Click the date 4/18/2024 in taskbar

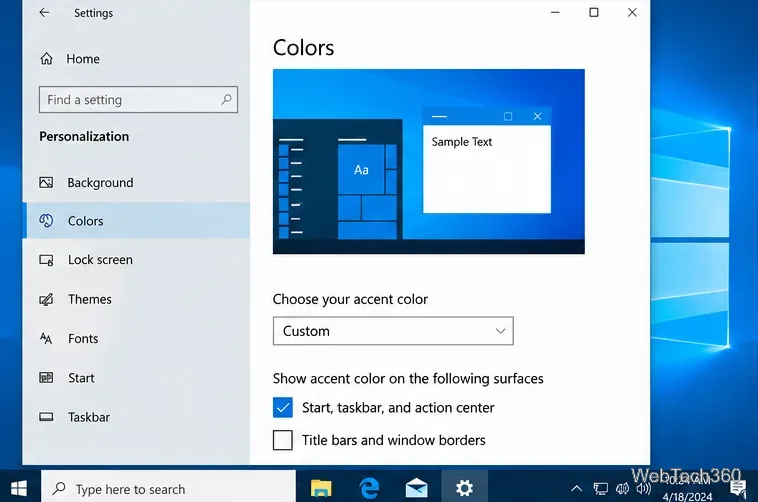(687, 496)
